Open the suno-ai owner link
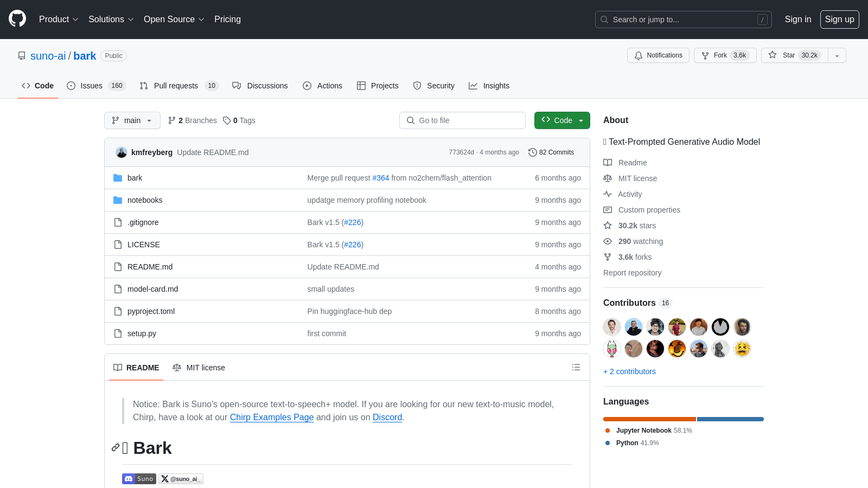 click(48, 56)
